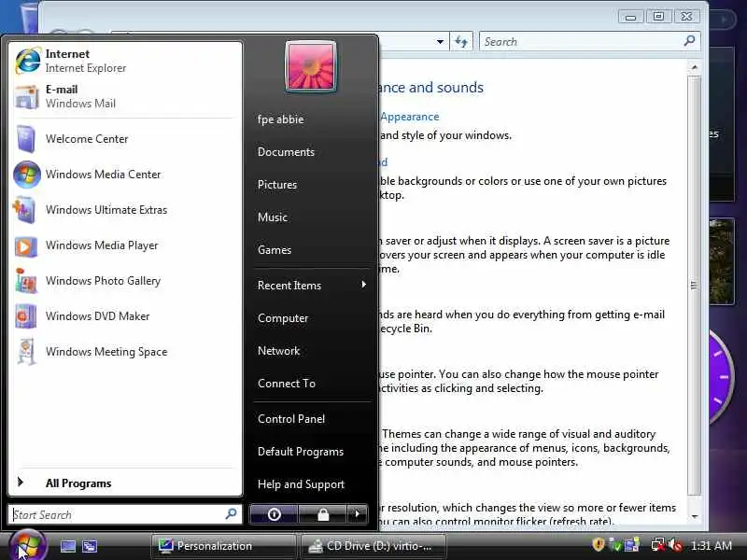Viewport: 747px width, 560px height.
Task: Open Games from Start menu
Action: 275,250
